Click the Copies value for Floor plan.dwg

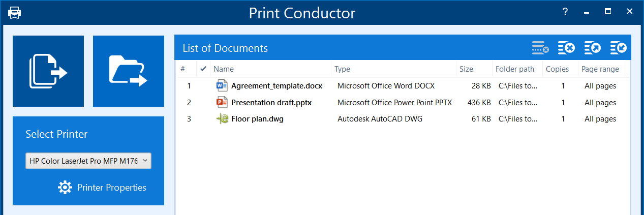coord(563,119)
